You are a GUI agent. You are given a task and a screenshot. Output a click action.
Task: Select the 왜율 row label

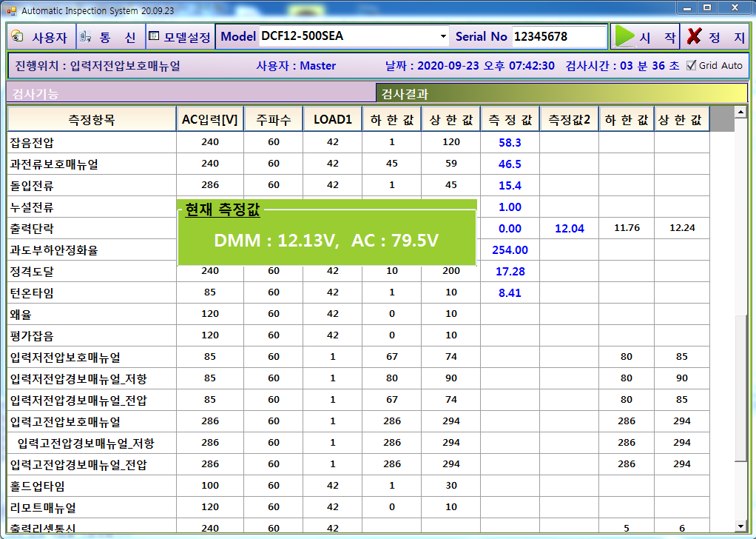[21, 315]
